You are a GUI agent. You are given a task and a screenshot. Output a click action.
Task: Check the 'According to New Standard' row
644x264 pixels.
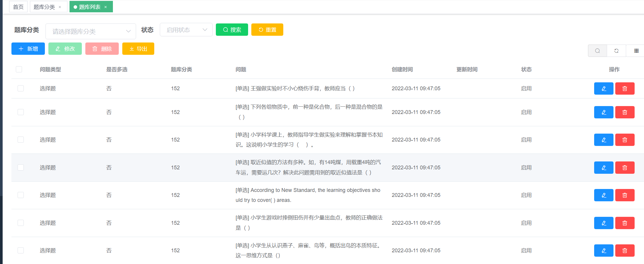[21, 195]
